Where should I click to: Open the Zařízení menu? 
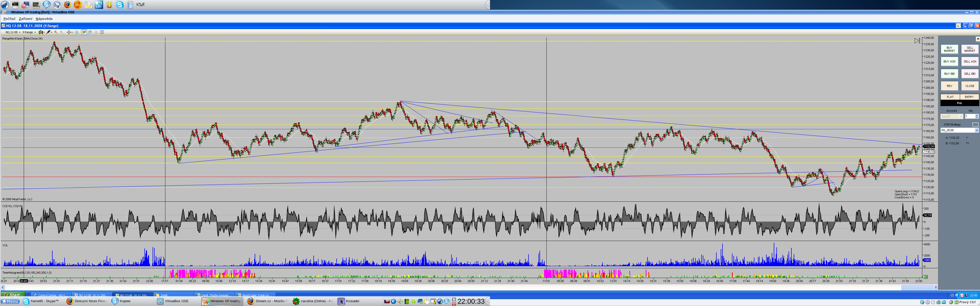coord(26,19)
